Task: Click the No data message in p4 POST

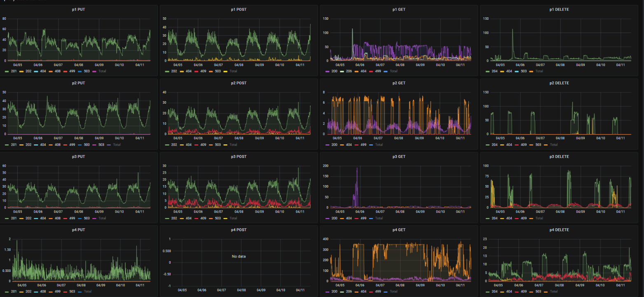Action: pyautogui.click(x=239, y=256)
